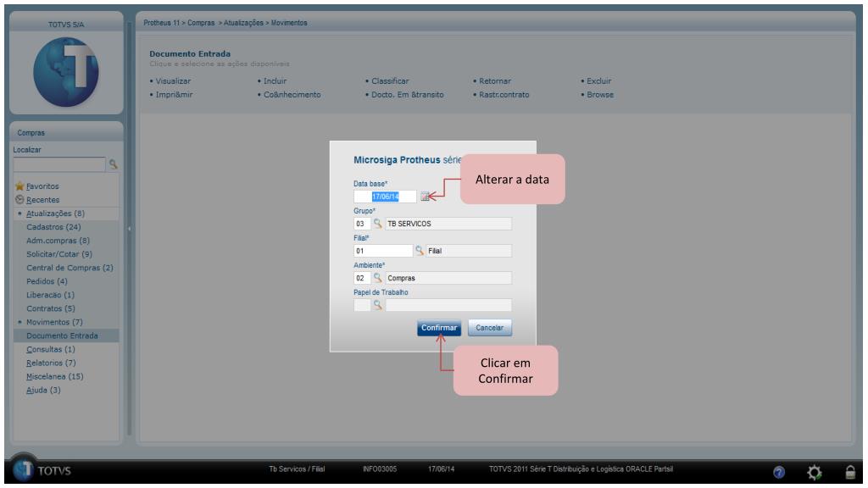Click the 17/06/14 date in status bar
The height and width of the screenshot is (488, 868).
pos(441,469)
